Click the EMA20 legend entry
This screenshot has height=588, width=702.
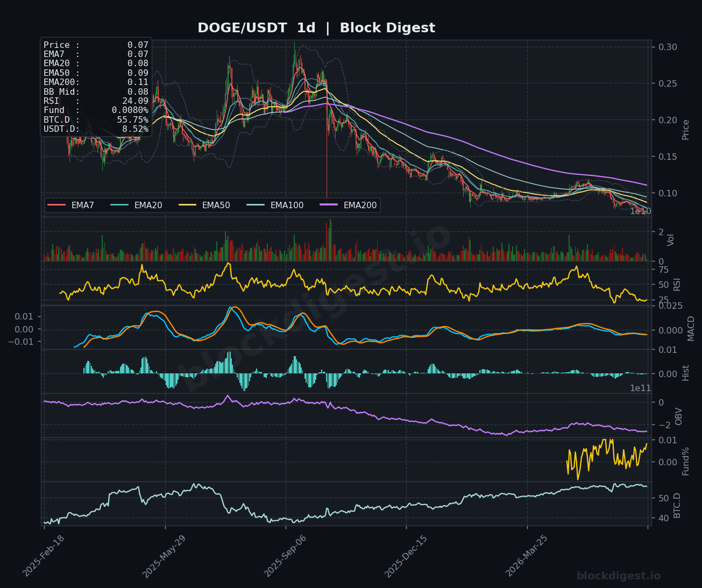point(136,205)
